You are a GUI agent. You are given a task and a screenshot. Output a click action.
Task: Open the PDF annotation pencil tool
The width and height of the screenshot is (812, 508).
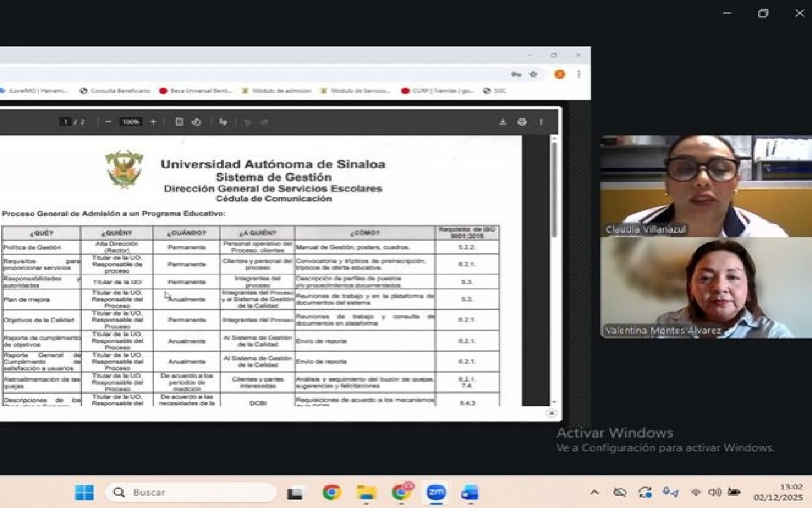[x=223, y=121]
